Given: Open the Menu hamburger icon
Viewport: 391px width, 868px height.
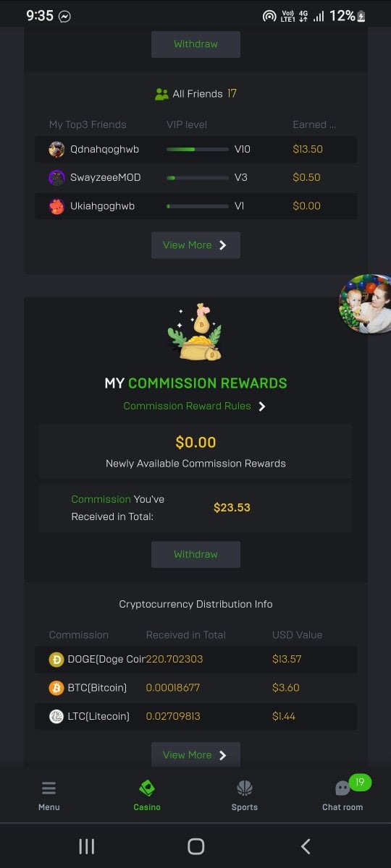Looking at the screenshot, I should (49, 788).
